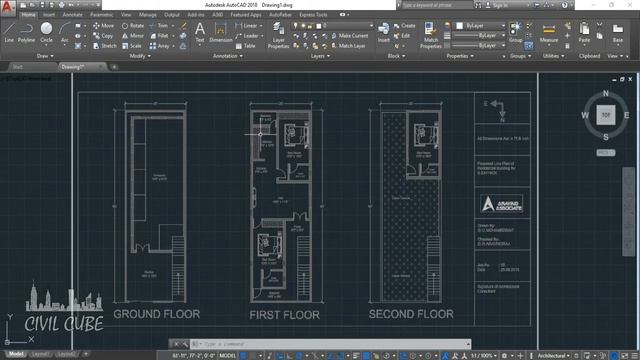Click the N direction on ViewCube compass
Screen dimensions: 640x360
tap(606, 93)
